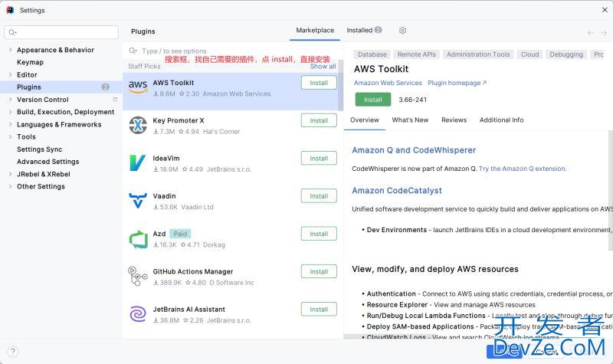This screenshot has width=613, height=364.
Task: Click Show all Staff Picks
Action: click(x=323, y=67)
